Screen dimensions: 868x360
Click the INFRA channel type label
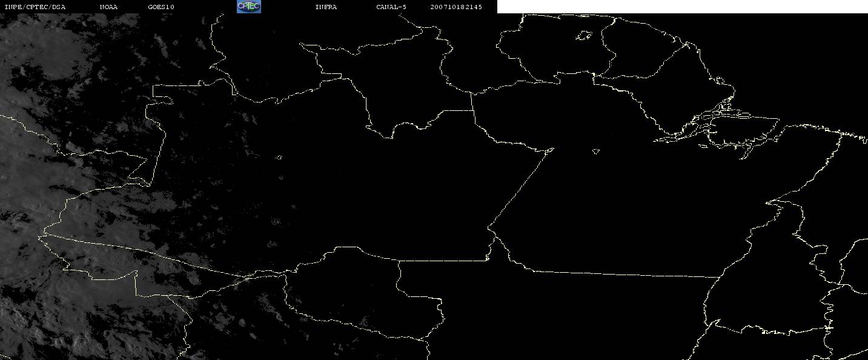326,7
